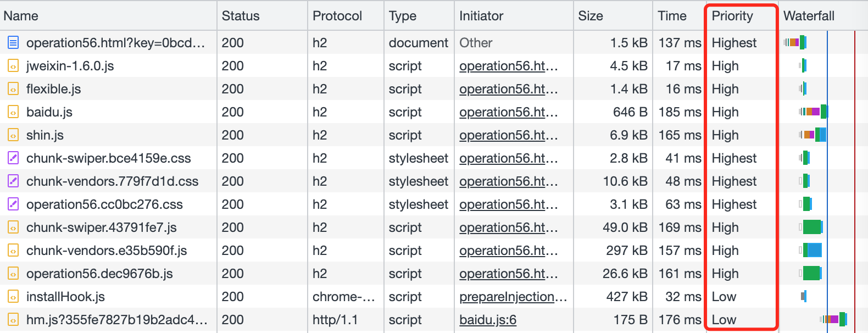Open the baidu.js:6 initiator link
Viewport: 868px width, 333px height.
point(488,320)
